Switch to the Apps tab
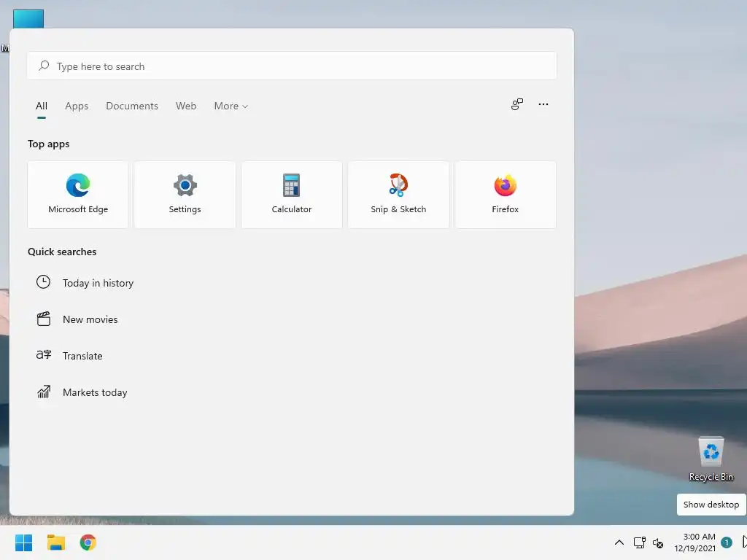Image resolution: width=747 pixels, height=560 pixels. tap(77, 106)
